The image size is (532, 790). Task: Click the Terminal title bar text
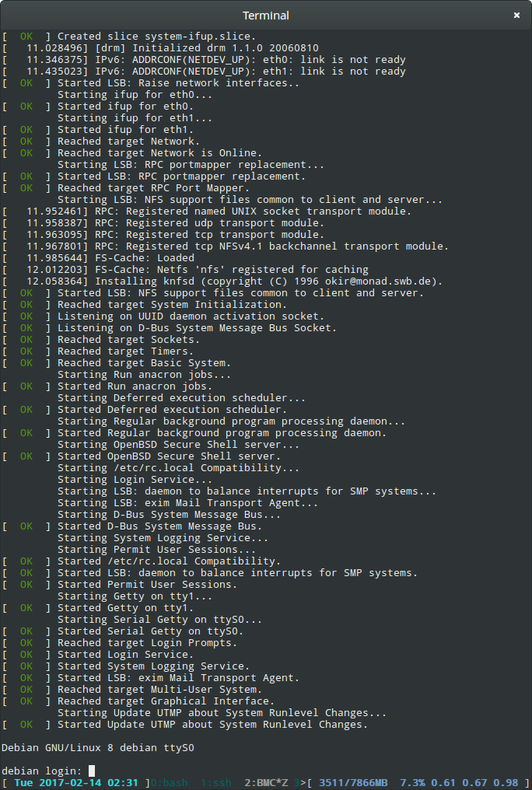point(265,16)
